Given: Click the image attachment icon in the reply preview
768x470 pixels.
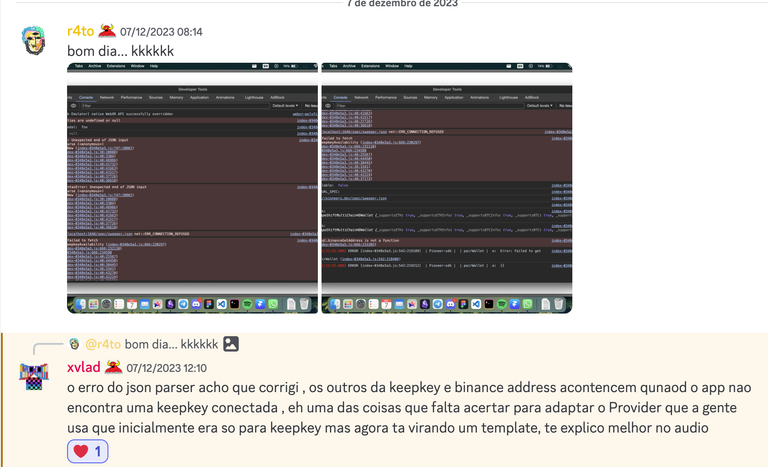Looking at the screenshot, I should 231,344.
